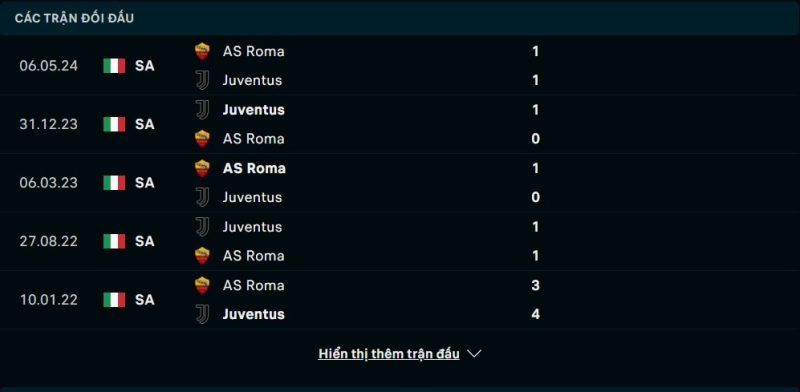Screen dimensions: 800x392
Task: Open bold AS Roma name in 06.03.23 match
Action: pyautogui.click(x=254, y=168)
